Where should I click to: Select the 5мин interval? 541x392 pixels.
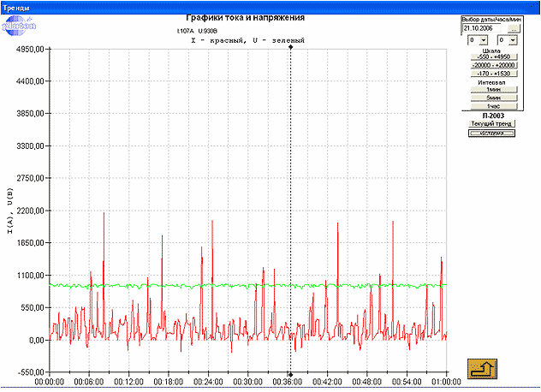coord(493,98)
